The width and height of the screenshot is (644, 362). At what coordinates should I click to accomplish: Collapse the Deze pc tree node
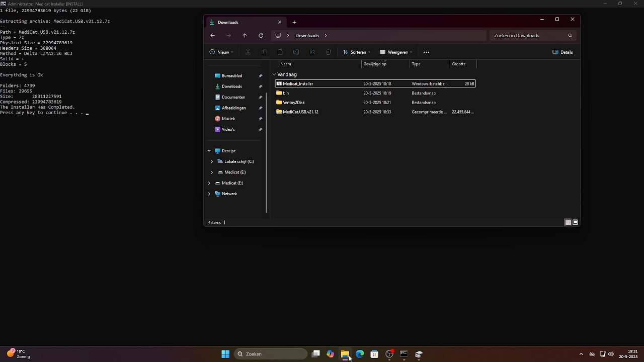click(x=209, y=151)
